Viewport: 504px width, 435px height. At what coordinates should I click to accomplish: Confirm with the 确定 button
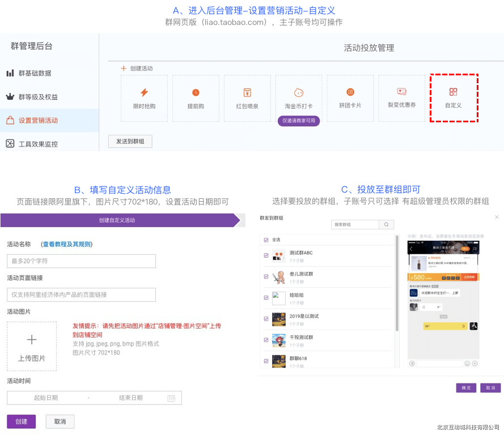(466, 388)
